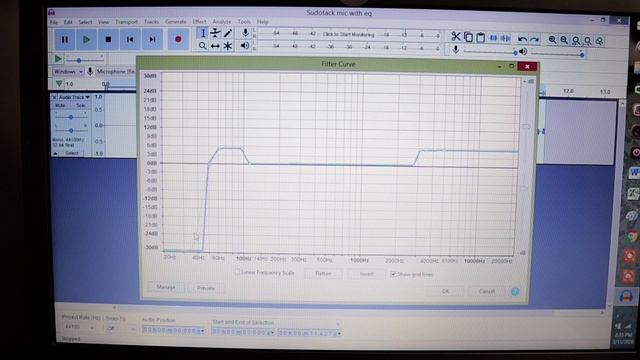Mute the audio track
Screen dimensions: 640x360
(60, 105)
